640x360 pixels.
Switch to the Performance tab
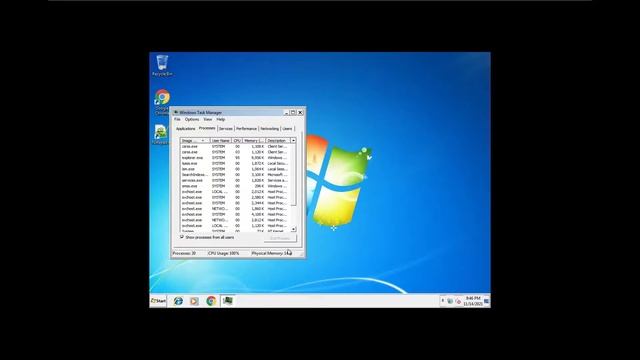coord(247,129)
